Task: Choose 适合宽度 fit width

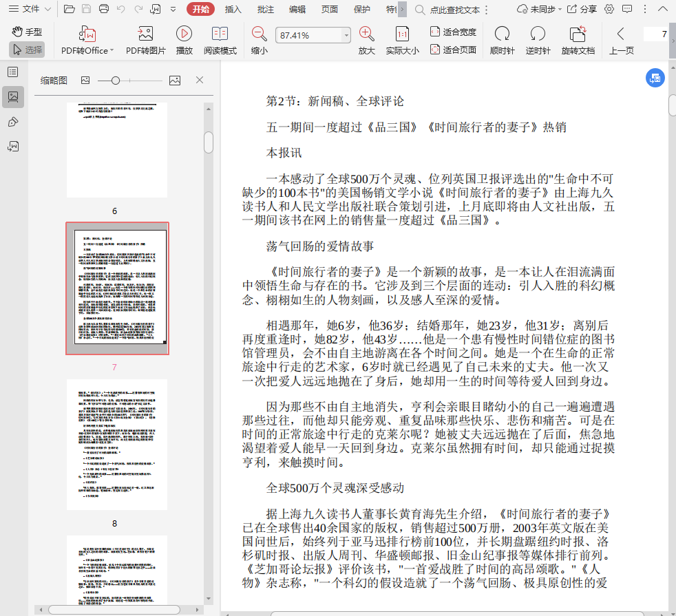Action: 453,32
